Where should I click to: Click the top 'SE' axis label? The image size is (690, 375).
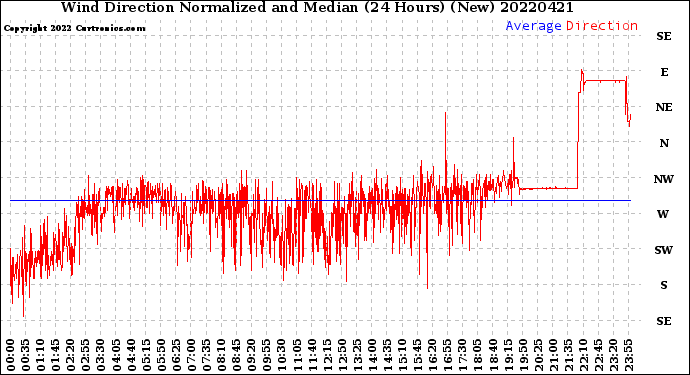click(664, 36)
